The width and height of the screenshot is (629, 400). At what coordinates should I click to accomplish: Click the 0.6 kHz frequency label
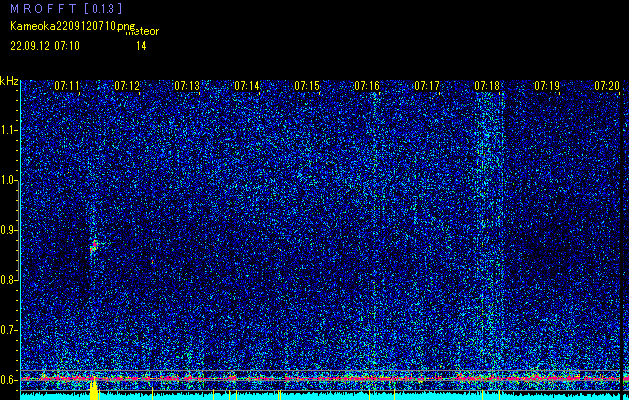click(x=8, y=380)
